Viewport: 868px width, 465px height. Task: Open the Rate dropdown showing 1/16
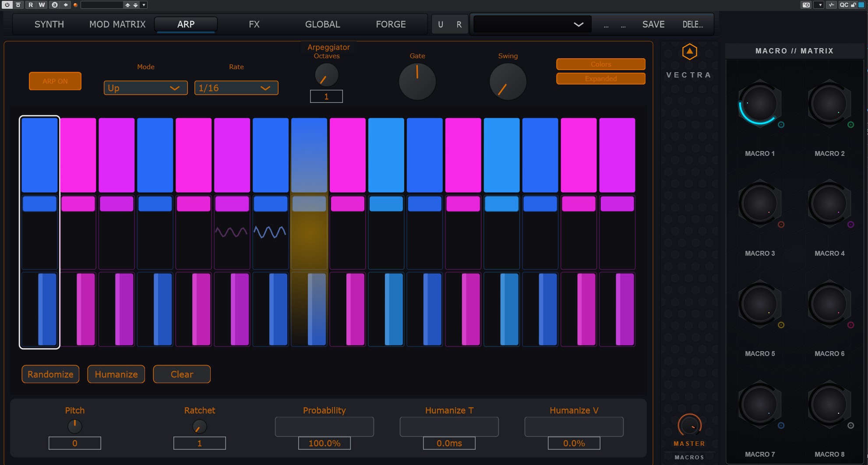click(x=236, y=88)
